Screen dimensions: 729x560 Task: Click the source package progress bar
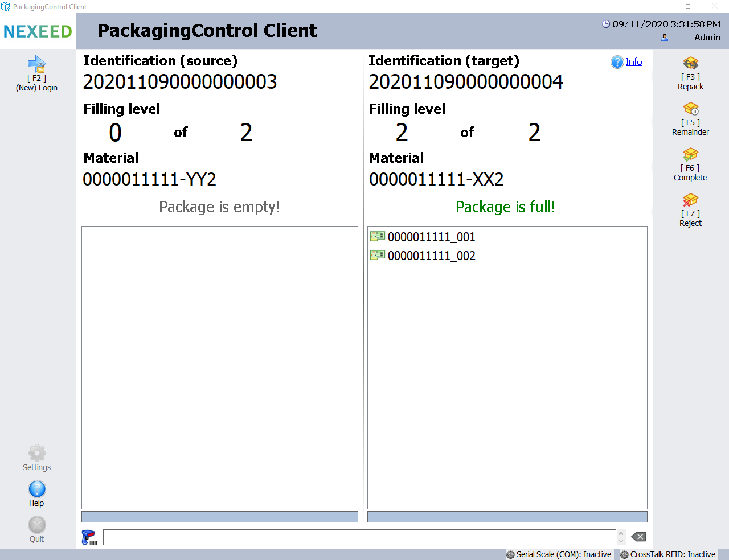click(219, 517)
